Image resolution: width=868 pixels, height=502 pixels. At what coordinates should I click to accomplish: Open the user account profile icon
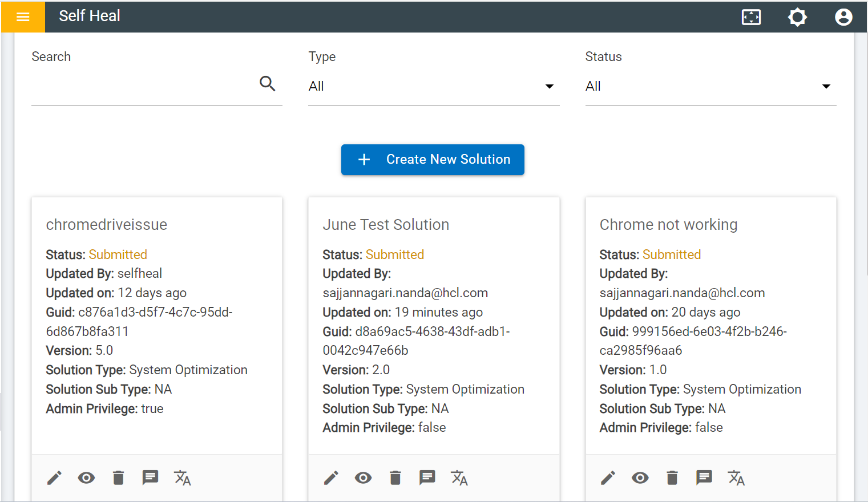(x=843, y=17)
